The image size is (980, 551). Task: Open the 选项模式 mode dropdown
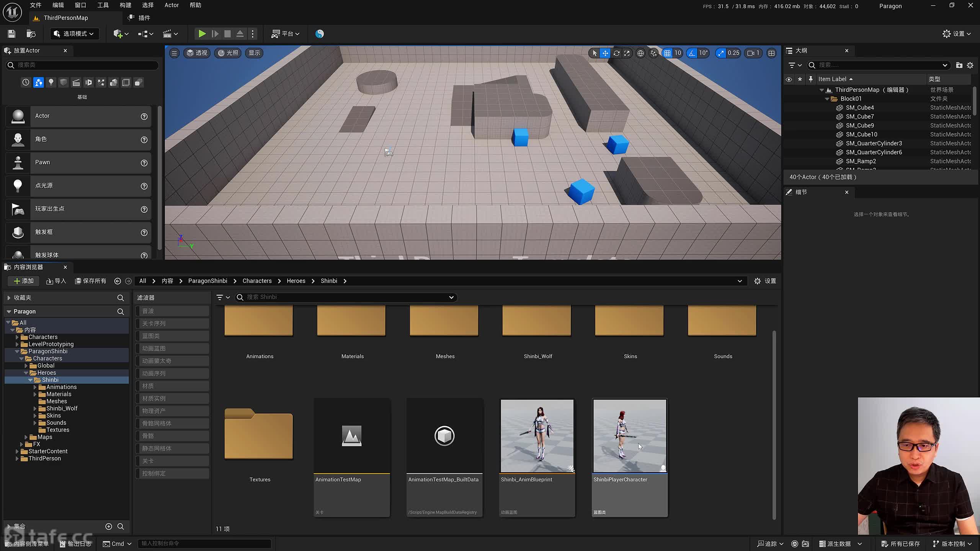74,34
